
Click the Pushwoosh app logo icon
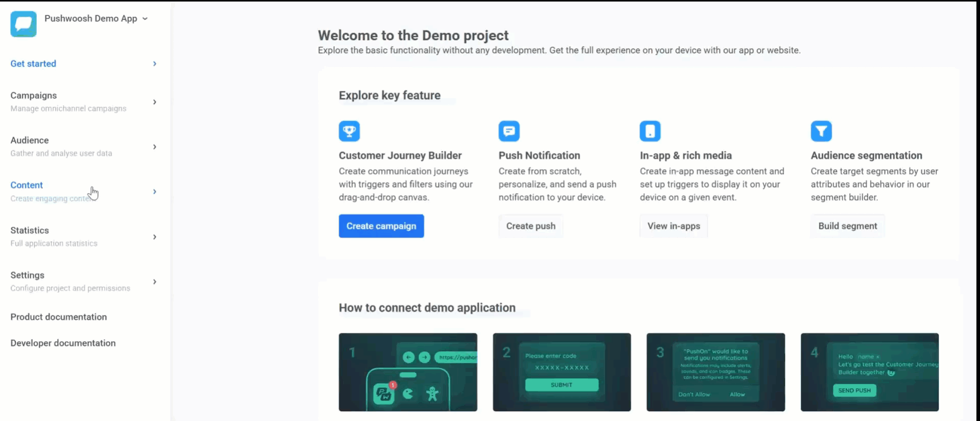pos(23,24)
